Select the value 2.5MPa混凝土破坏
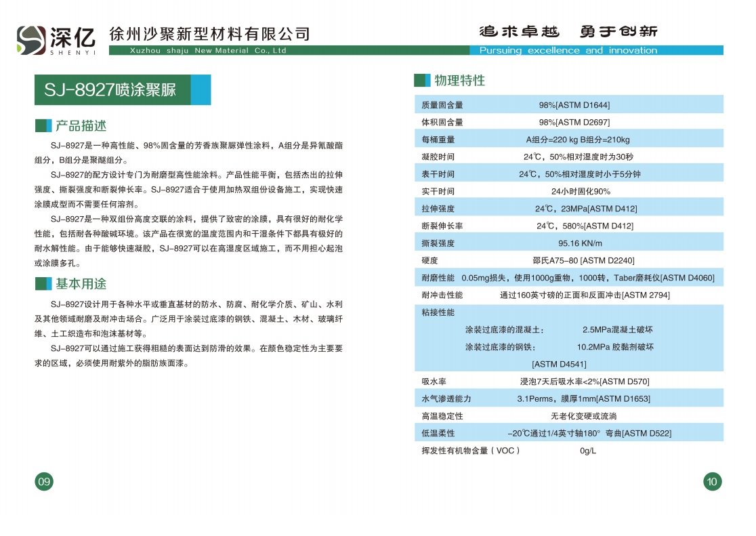Image resolution: width=756 pixels, height=536 pixels. (618, 329)
